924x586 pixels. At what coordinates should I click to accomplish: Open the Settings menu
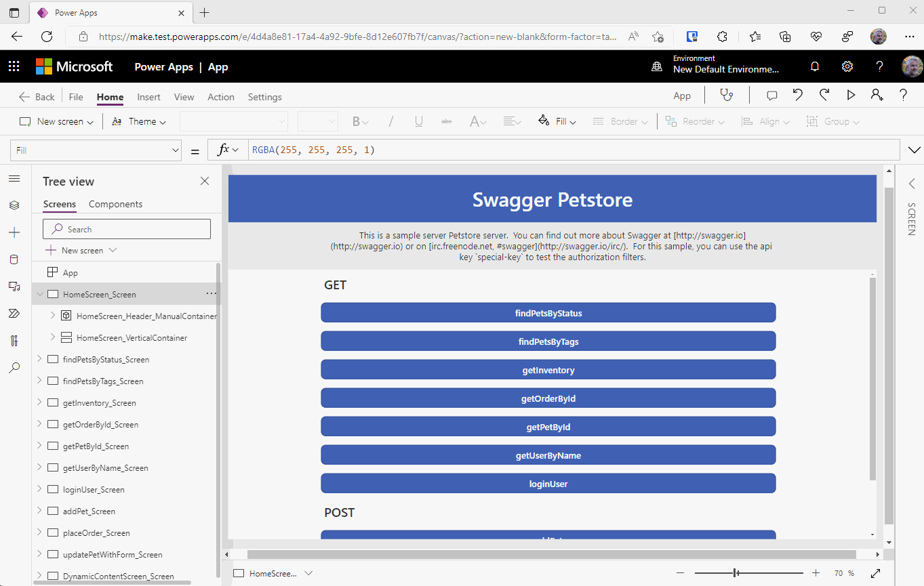click(264, 97)
